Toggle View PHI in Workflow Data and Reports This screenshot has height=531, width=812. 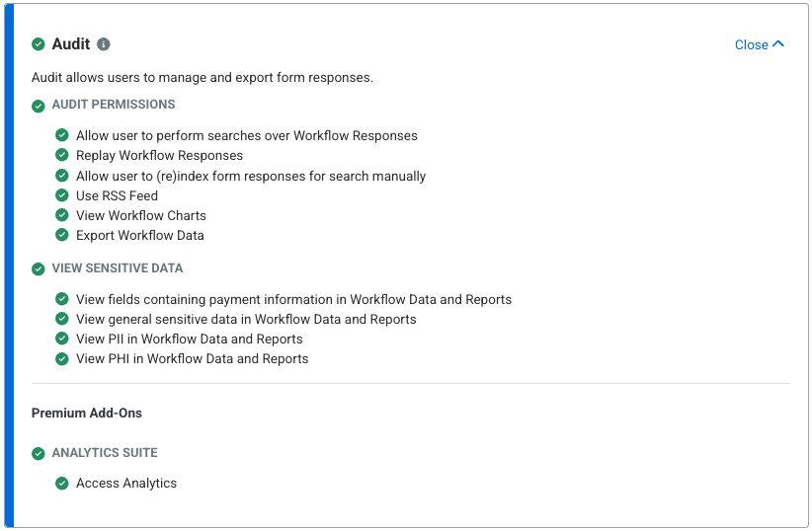click(62, 359)
